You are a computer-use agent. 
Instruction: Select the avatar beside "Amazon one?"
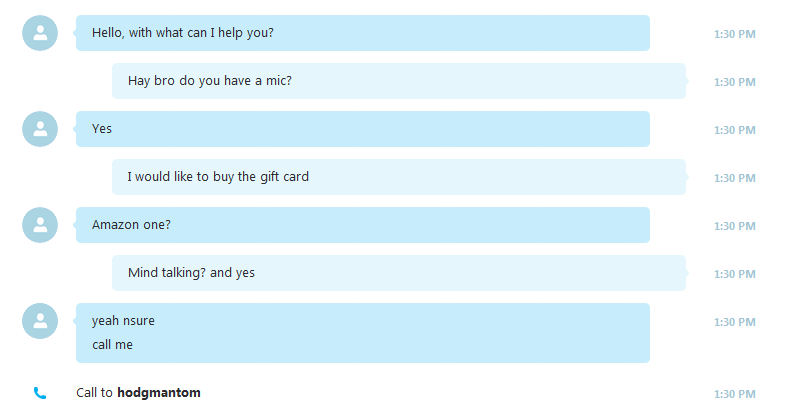click(40, 225)
